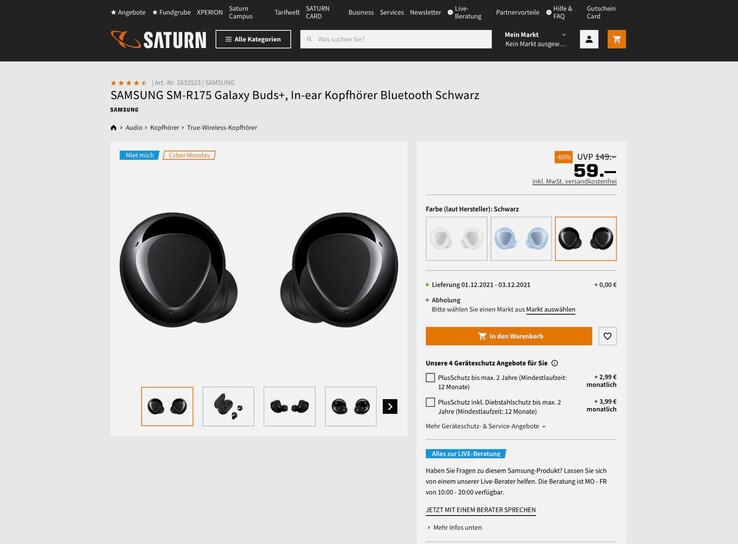738x544 pixels.
Task: Open Alle Kategorien menu
Action: (253, 40)
